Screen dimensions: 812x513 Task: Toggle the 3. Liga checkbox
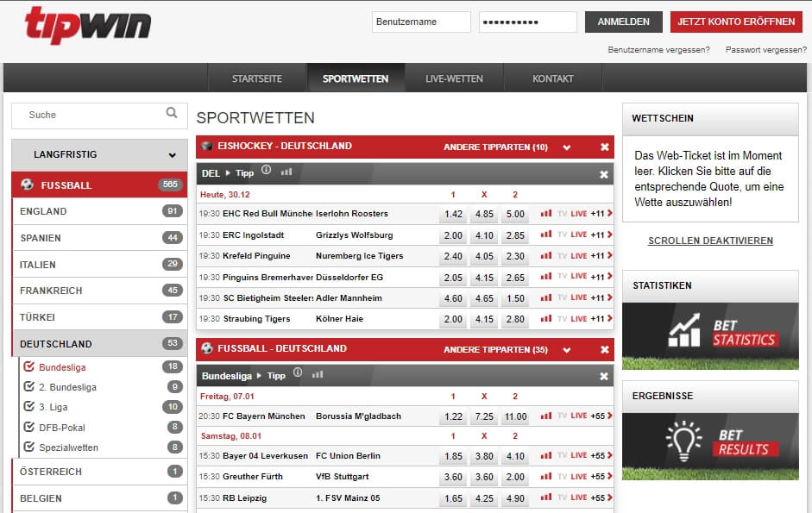click(29, 406)
